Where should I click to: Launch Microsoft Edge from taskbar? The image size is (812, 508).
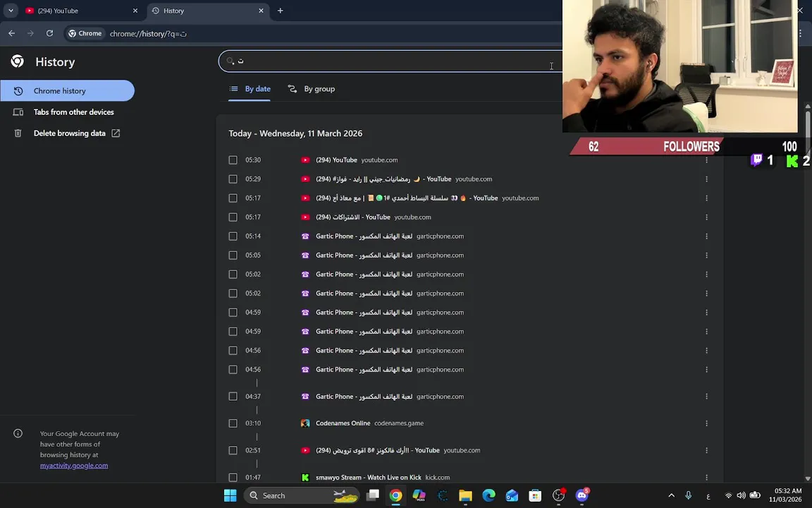tap(489, 495)
